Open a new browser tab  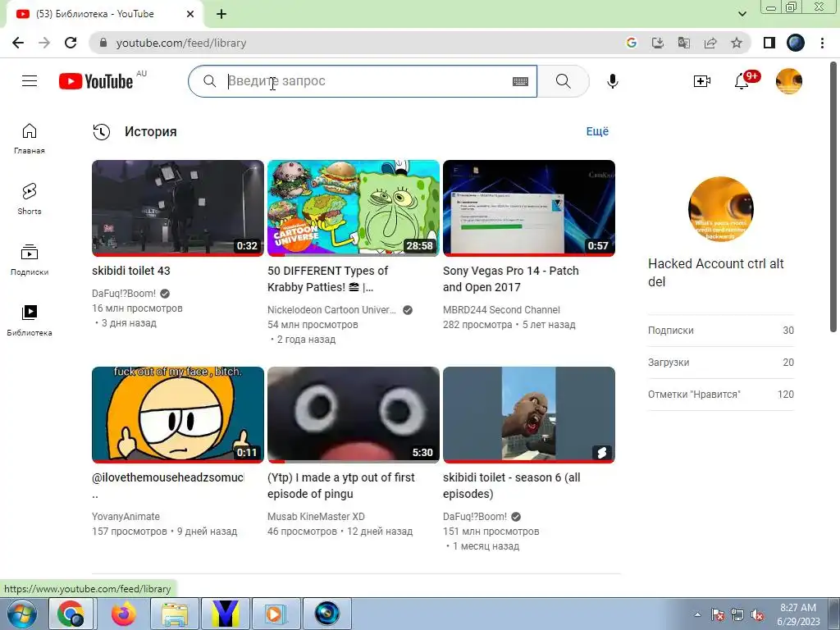tap(221, 14)
